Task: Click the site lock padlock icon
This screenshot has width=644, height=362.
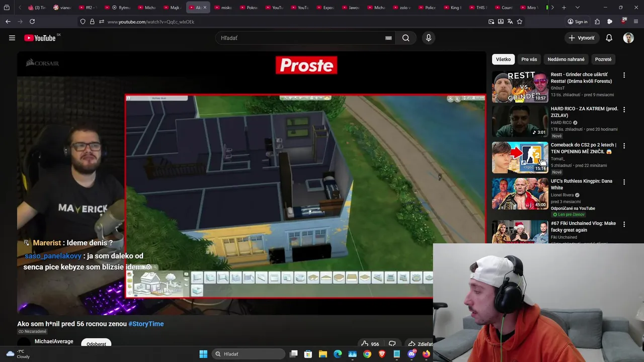Action: point(92,22)
